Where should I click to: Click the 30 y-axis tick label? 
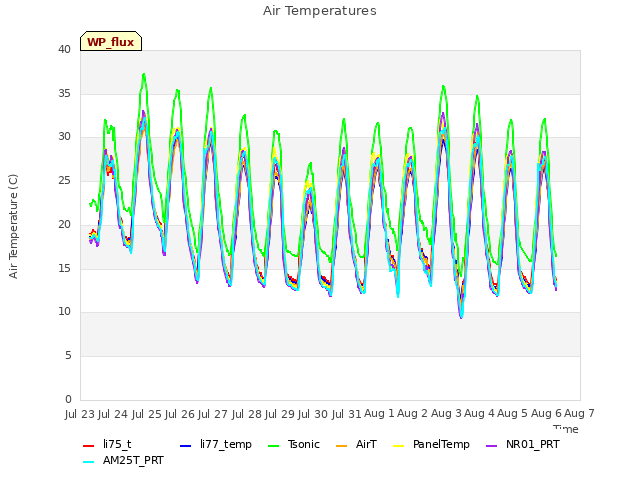pos(64,137)
